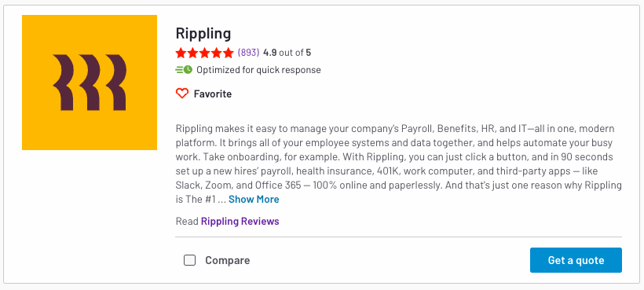
Task: Click the last red rating star
Action: (x=229, y=53)
